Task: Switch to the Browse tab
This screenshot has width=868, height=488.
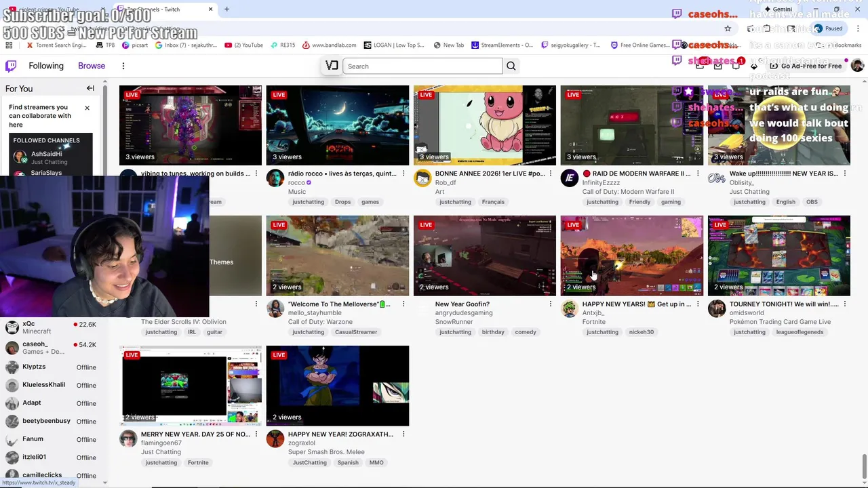Action: tap(92, 66)
